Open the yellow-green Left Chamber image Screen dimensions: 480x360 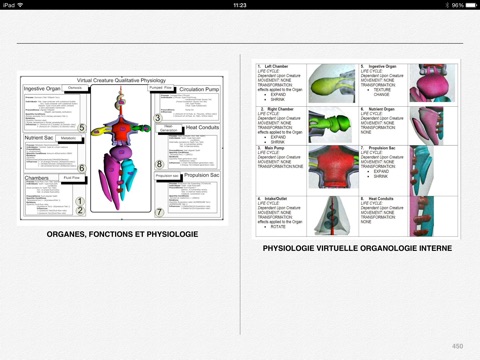332,83
